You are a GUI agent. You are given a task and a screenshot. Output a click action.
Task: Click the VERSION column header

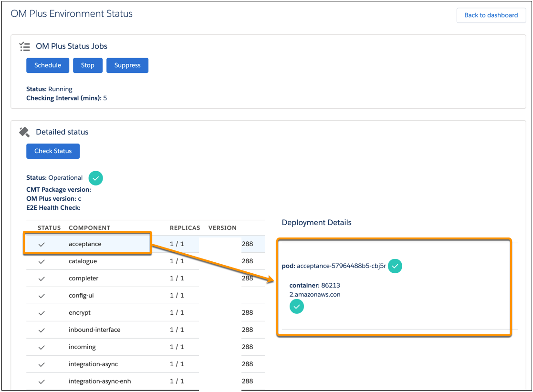[x=222, y=228]
